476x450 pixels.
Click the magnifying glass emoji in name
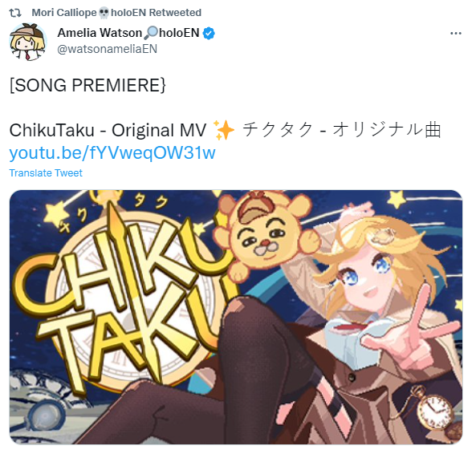[151, 33]
